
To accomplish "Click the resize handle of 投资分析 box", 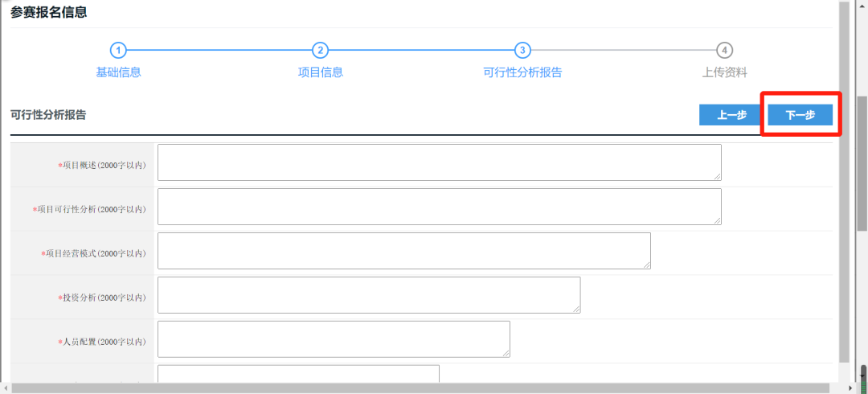I will point(575,308).
